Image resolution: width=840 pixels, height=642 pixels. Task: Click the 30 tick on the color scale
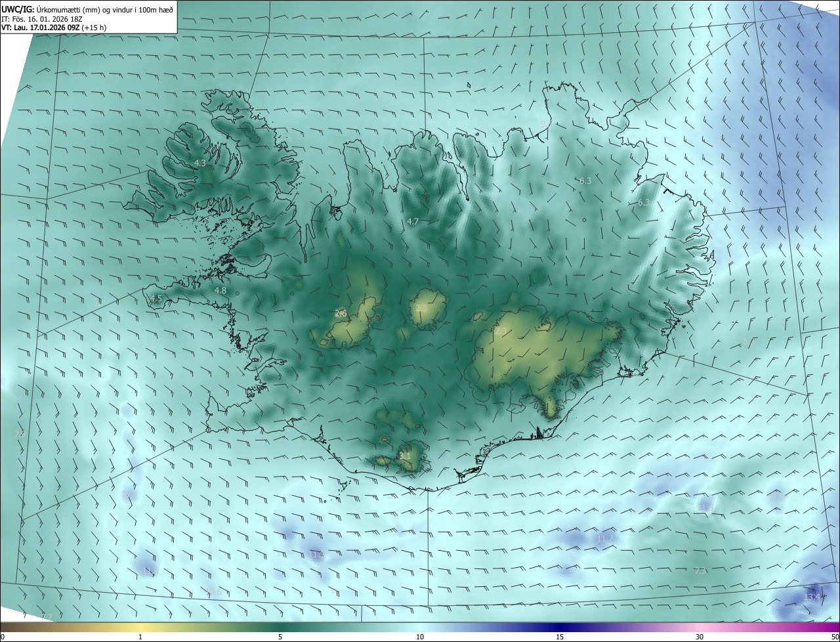700,637
